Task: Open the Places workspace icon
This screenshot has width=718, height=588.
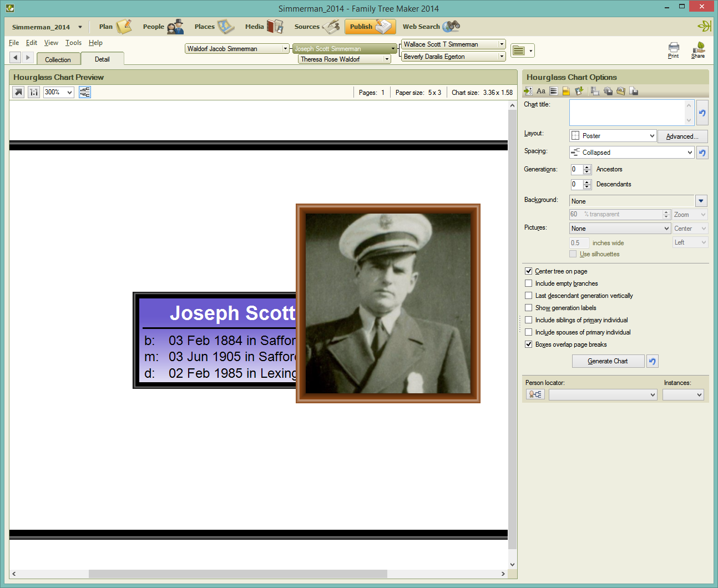Action: 226,27
